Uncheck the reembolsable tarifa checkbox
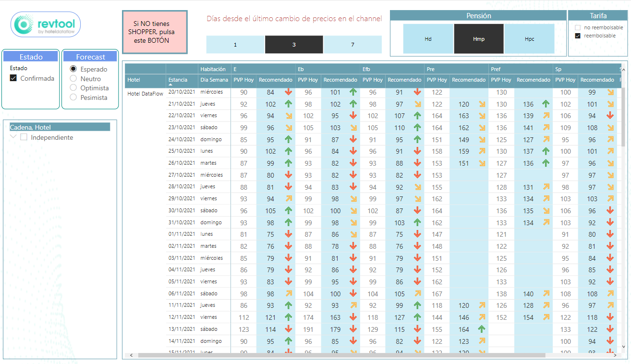This screenshot has width=631, height=364. (578, 36)
